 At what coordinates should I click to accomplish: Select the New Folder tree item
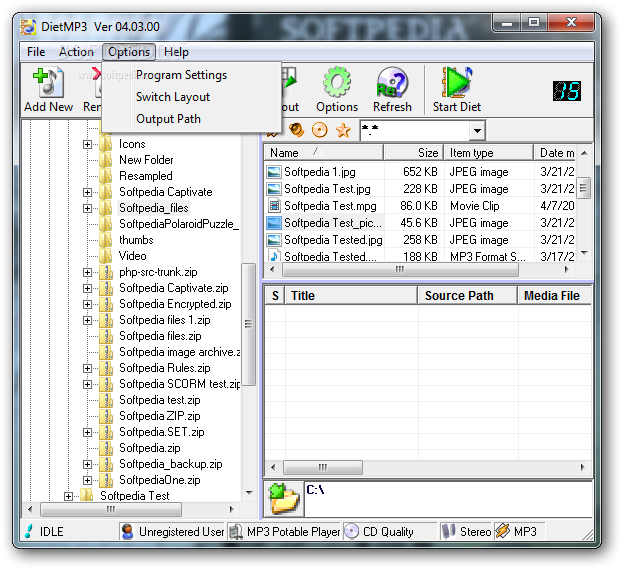click(x=146, y=160)
